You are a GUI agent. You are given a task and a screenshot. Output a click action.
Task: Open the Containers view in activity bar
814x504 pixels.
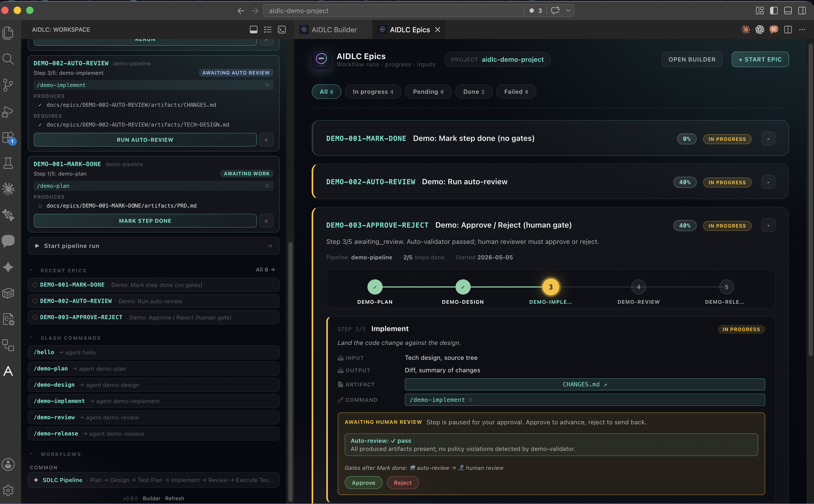click(8, 293)
